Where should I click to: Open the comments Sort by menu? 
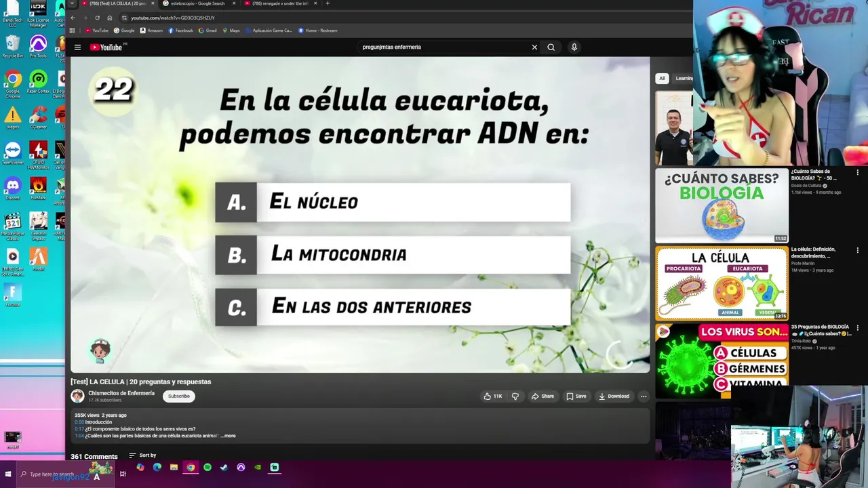click(x=142, y=455)
